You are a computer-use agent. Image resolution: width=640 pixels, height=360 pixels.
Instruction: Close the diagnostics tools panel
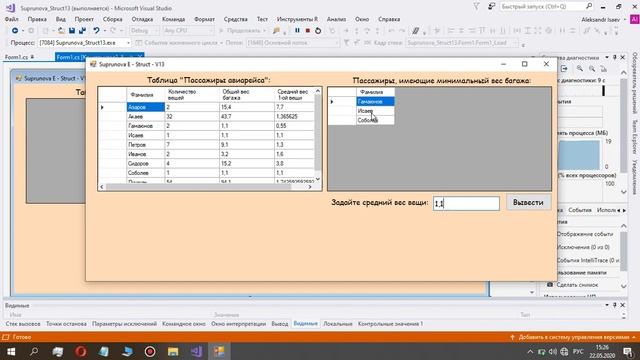coord(623,58)
